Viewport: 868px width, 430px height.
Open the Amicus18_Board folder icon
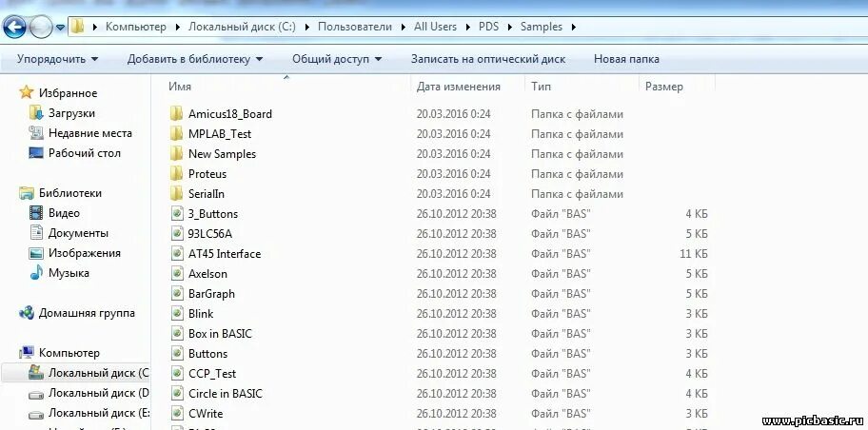pos(177,114)
